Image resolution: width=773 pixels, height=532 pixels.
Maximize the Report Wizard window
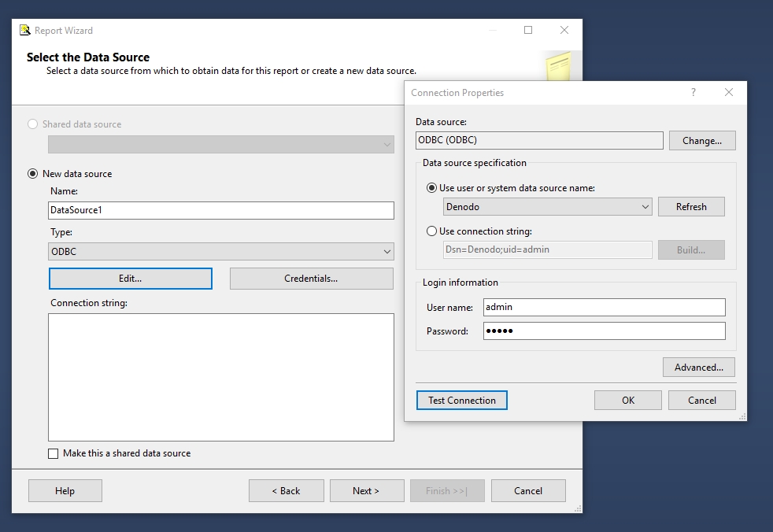click(x=528, y=30)
